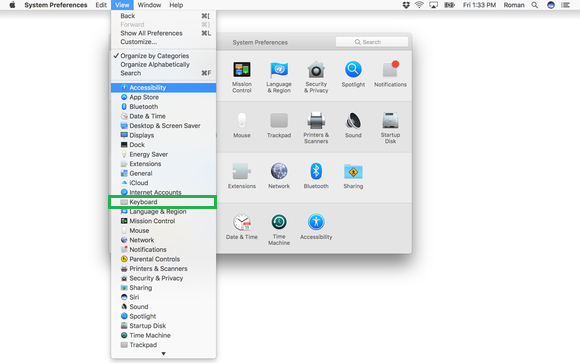This screenshot has height=363, width=580.
Task: Select Keyboard in the View menu
Action: [163, 202]
